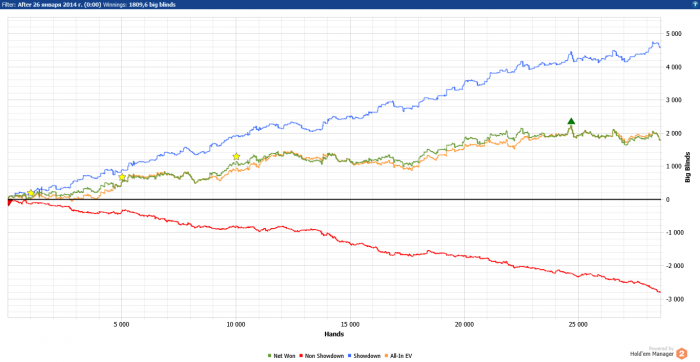Click the '15 000' hands axis label
700x362 pixels.
coord(350,324)
